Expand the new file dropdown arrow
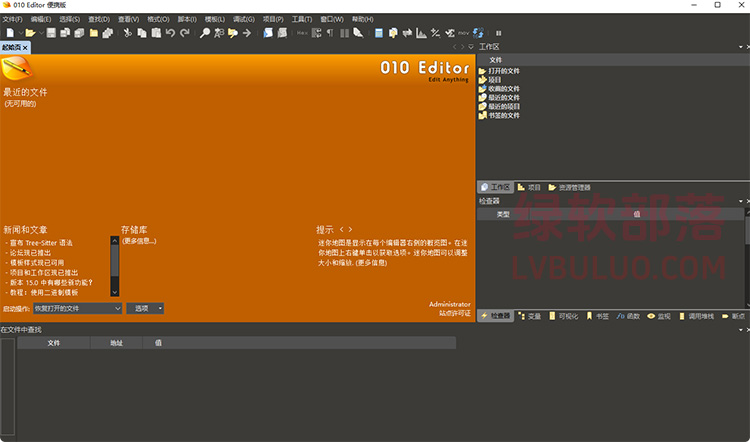 [21, 33]
